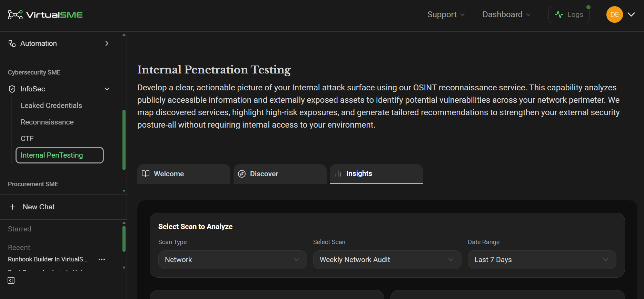Click the Cybersecurity SME heading

[34, 72]
